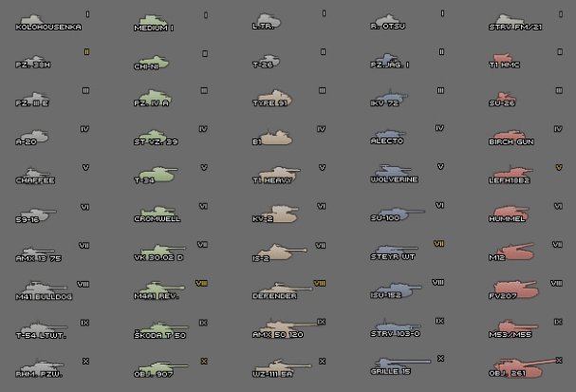Screen dimensions: 576x392
Task: Click the Alecto tank destroyer icon
Action: click(x=390, y=135)
